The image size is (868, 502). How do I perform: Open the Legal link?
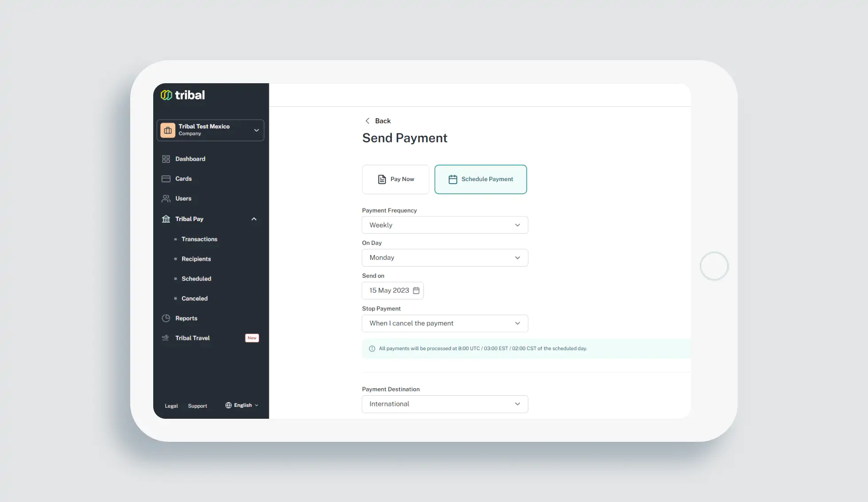[171, 406]
